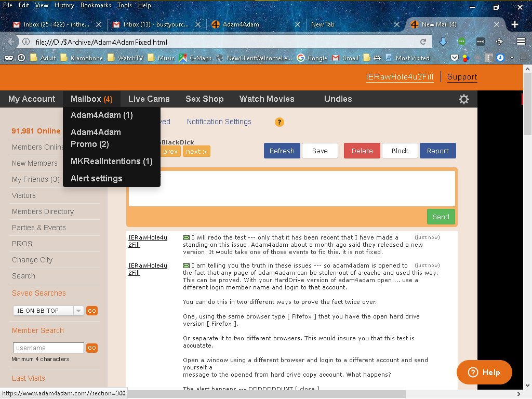Reload the page with the refresh icon
Screen dimensions: 532x399
point(423,42)
